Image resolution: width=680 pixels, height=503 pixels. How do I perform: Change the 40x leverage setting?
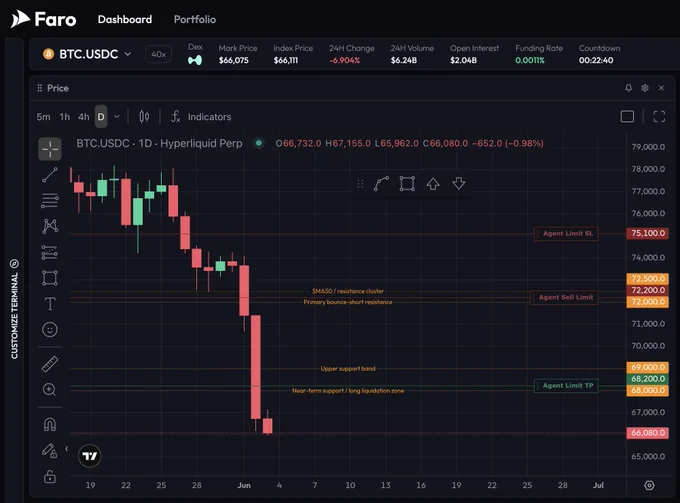click(x=158, y=54)
